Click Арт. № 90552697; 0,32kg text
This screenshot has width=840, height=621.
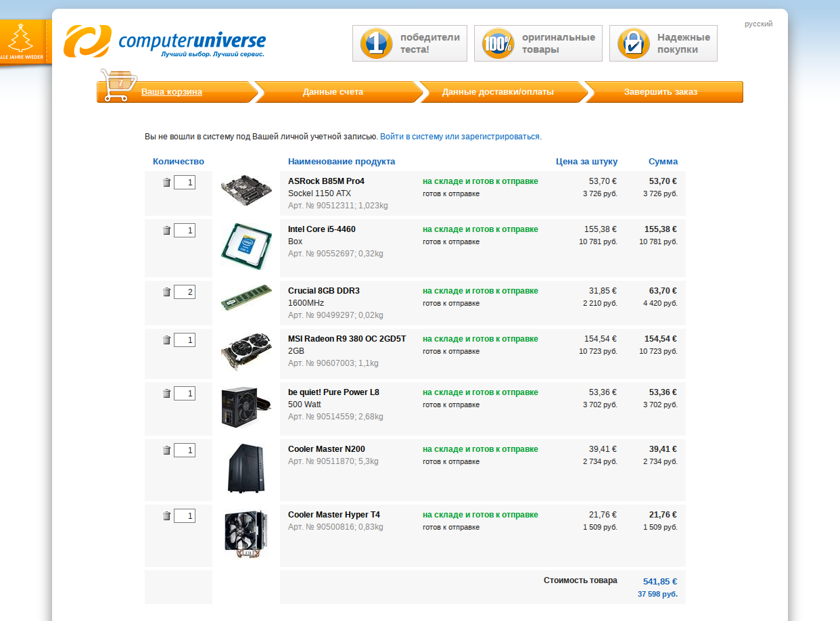click(335, 254)
